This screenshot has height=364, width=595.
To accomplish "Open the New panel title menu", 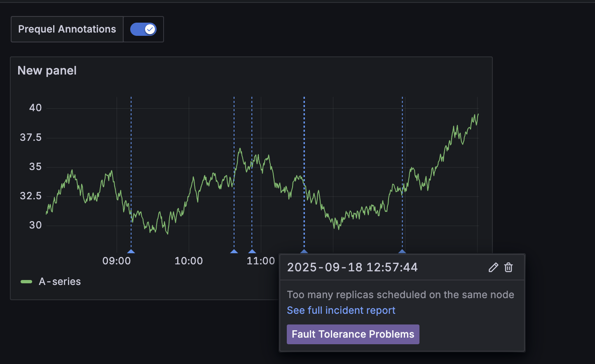I will click(47, 71).
